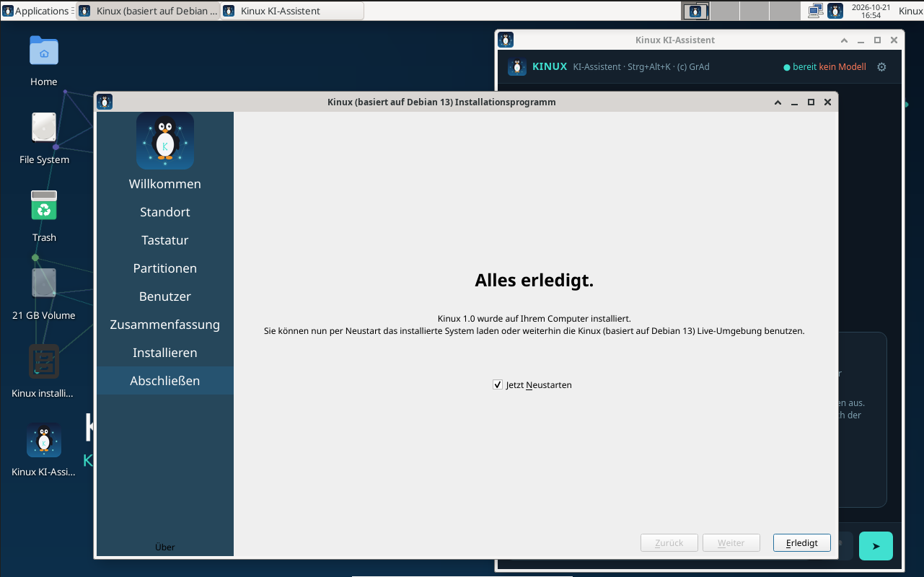This screenshot has height=577, width=924.
Task: Open the KI-Assistent settings gear
Action: click(881, 67)
